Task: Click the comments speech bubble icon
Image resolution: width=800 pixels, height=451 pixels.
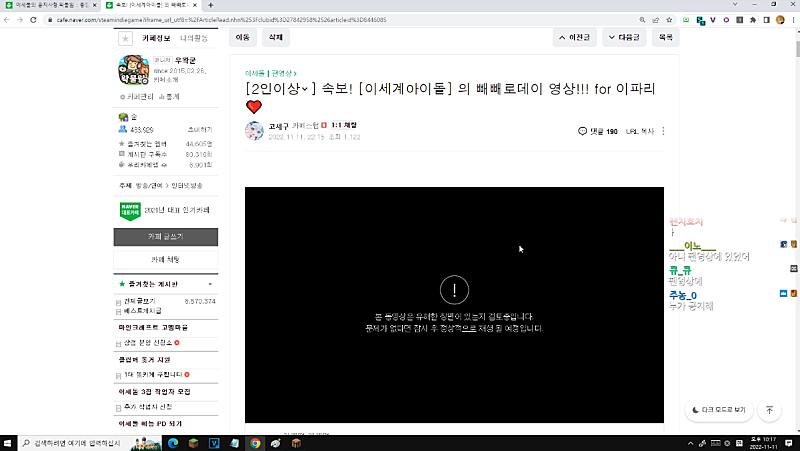Action: [582, 131]
